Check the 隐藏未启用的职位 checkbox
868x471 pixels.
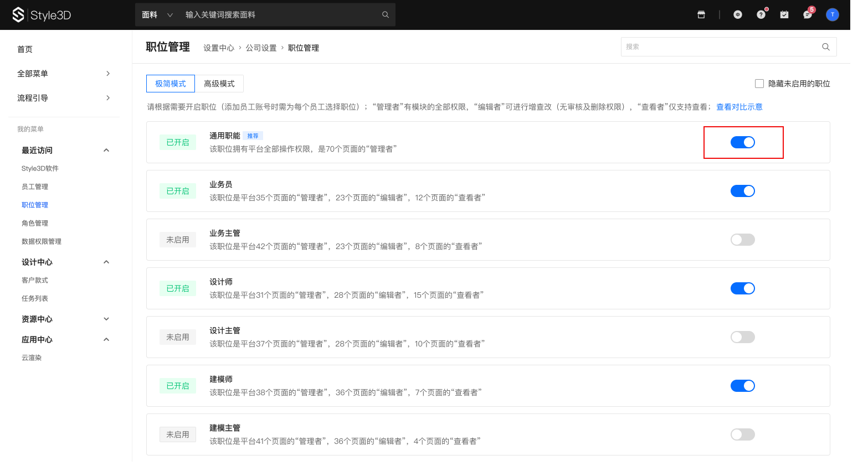pos(759,84)
